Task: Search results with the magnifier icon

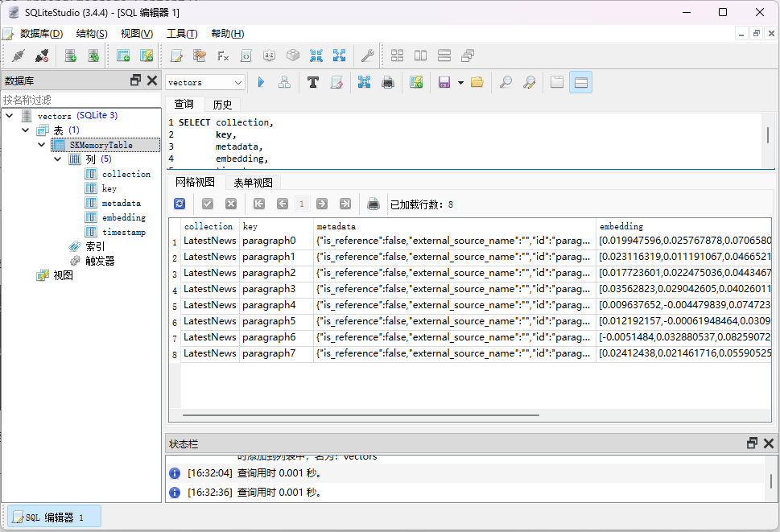Action: pyautogui.click(x=506, y=81)
